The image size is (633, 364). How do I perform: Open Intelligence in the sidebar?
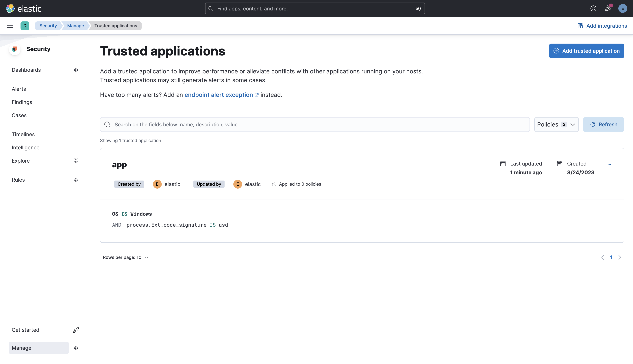click(25, 148)
